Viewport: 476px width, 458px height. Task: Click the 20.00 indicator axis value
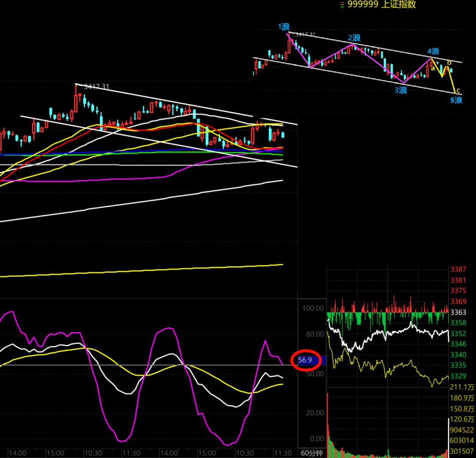pyautogui.click(x=315, y=413)
